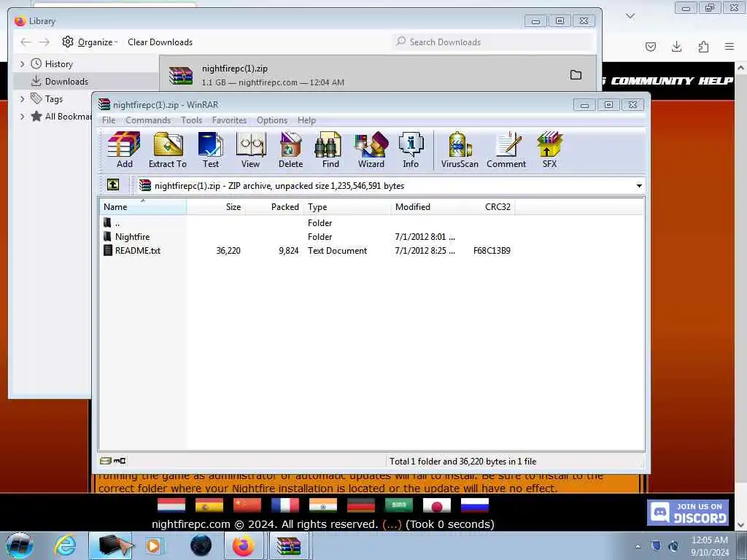Select the Spanish flag language icon
Screen dimensions: 747x560
(x=209, y=505)
